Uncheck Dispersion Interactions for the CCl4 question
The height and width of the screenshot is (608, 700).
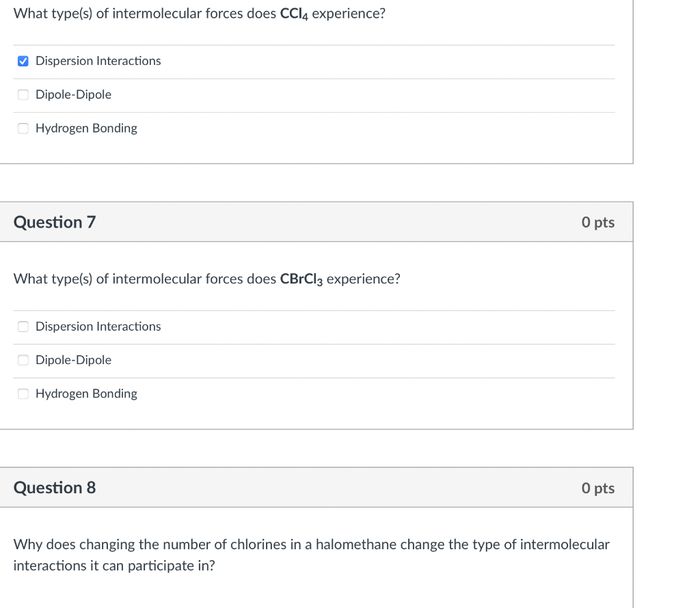tap(23, 61)
